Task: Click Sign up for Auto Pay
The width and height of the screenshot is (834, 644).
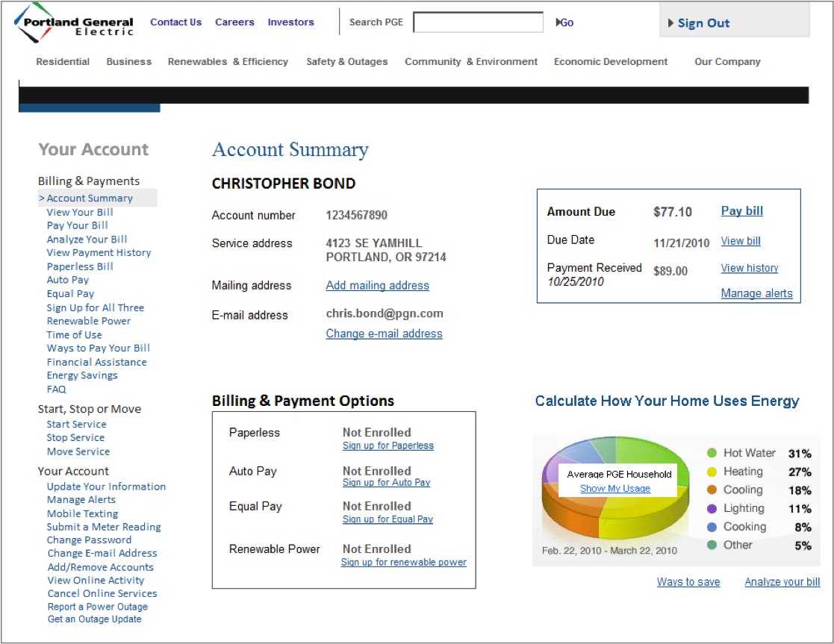Action: [386, 482]
